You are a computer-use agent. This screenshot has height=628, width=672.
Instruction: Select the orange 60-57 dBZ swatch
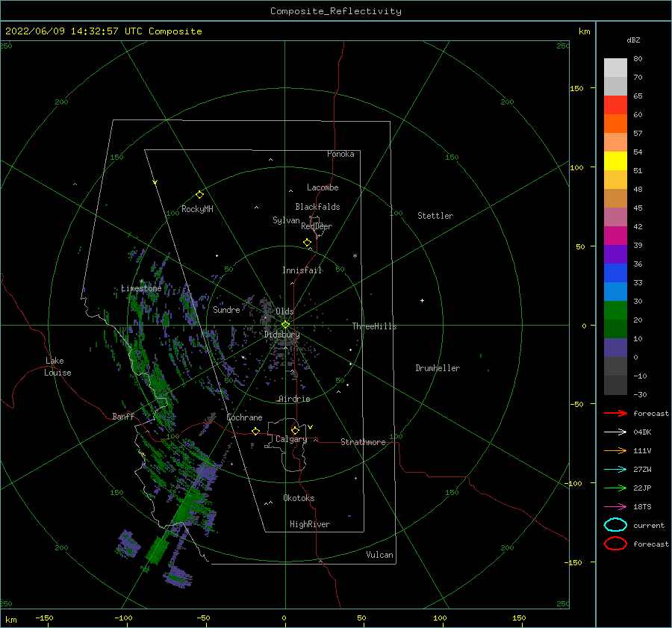[615, 124]
